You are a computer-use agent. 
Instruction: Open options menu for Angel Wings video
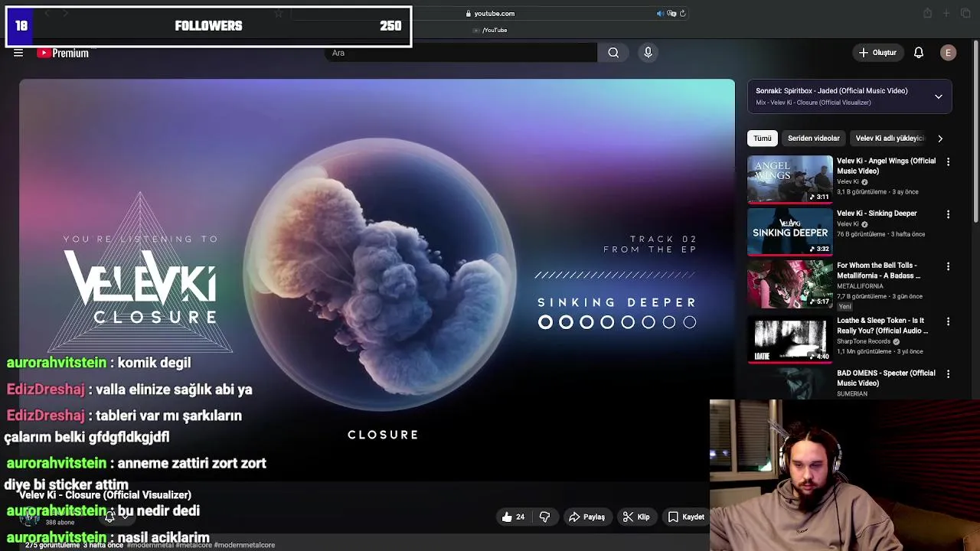point(948,162)
